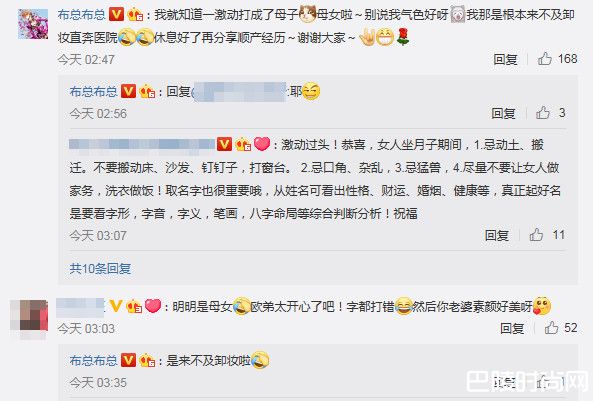
Task: Expand 共10条回复 to view all replies
Action: point(100,269)
